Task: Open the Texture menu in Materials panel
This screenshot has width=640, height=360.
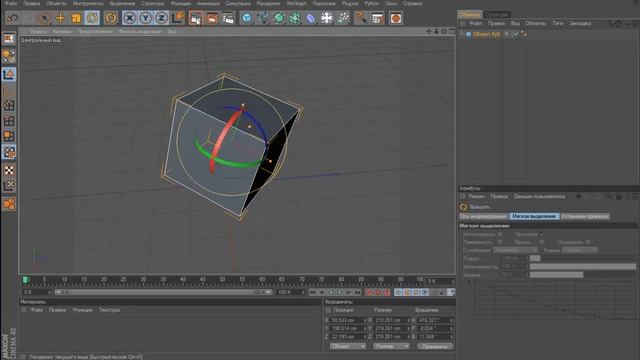Action: (x=109, y=310)
